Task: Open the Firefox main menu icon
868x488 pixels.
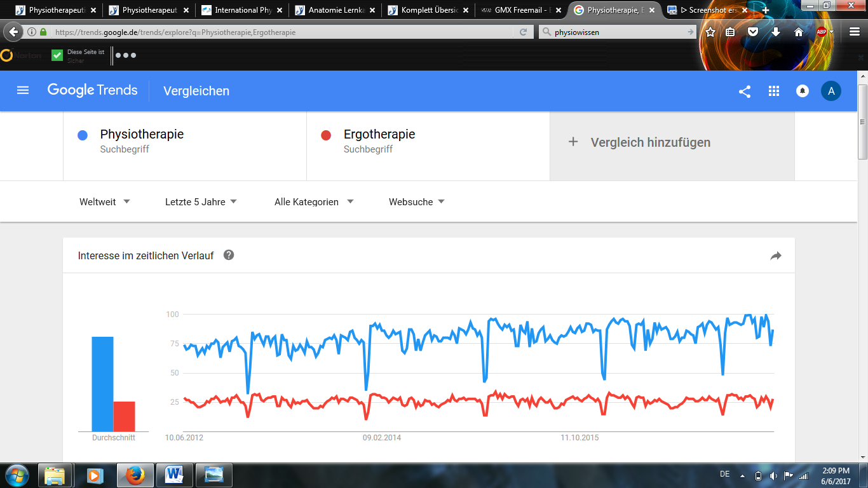Action: [854, 32]
